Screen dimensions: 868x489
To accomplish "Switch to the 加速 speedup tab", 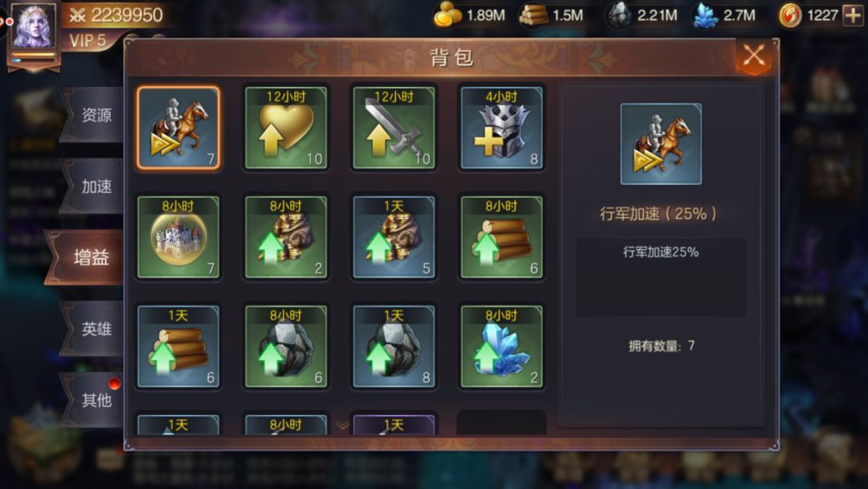I will click(93, 186).
